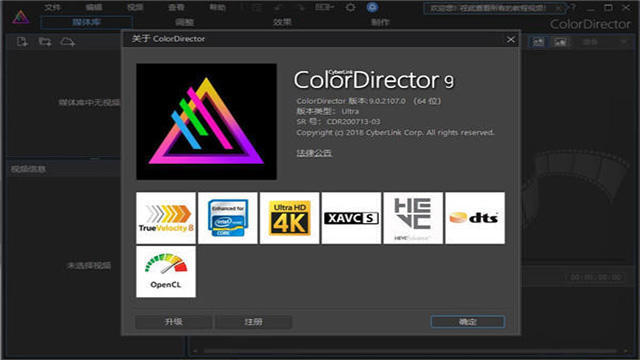Click the blue round notification icon
640x360 pixels.
click(372, 7)
